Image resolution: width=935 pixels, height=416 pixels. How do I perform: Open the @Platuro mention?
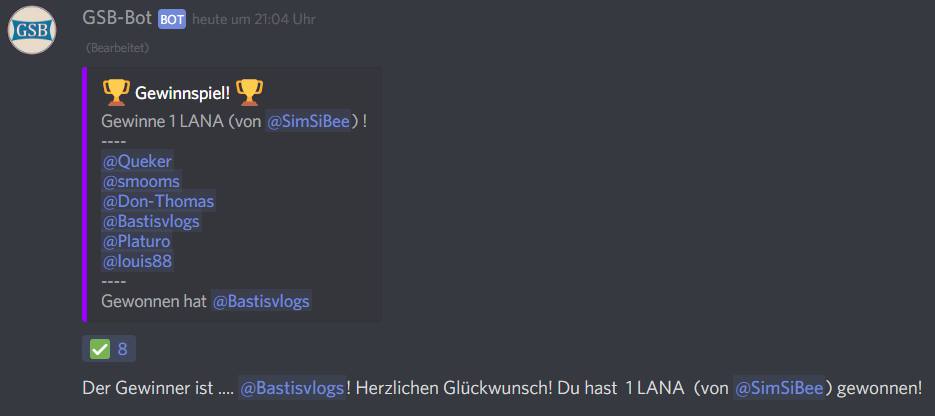pos(137,241)
